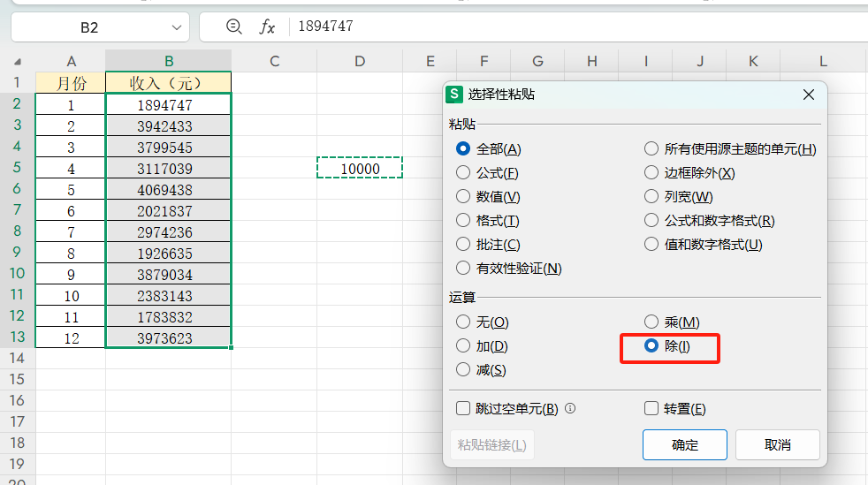868x485 pixels.
Task: Select row 14 header
Action: coord(18,358)
